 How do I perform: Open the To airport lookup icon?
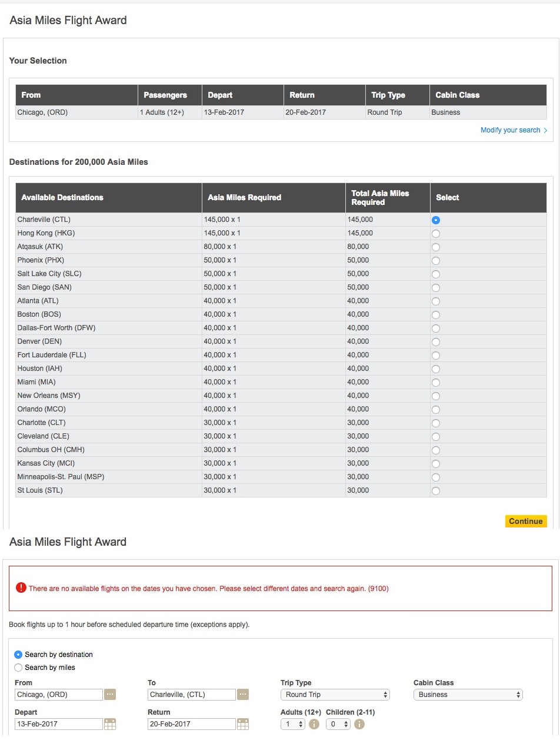click(243, 695)
